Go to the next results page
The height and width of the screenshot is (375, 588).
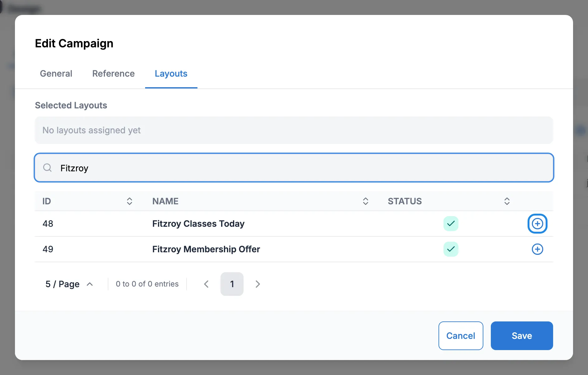pyautogui.click(x=258, y=284)
